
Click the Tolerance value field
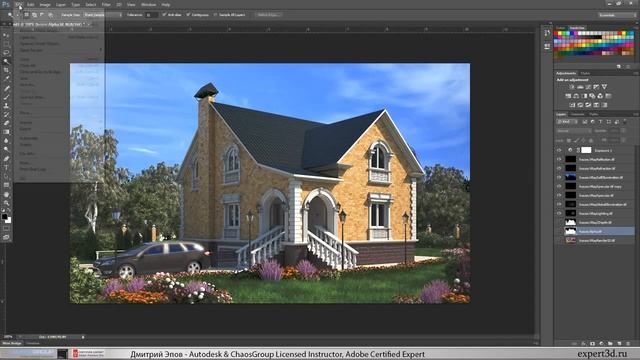(x=151, y=15)
